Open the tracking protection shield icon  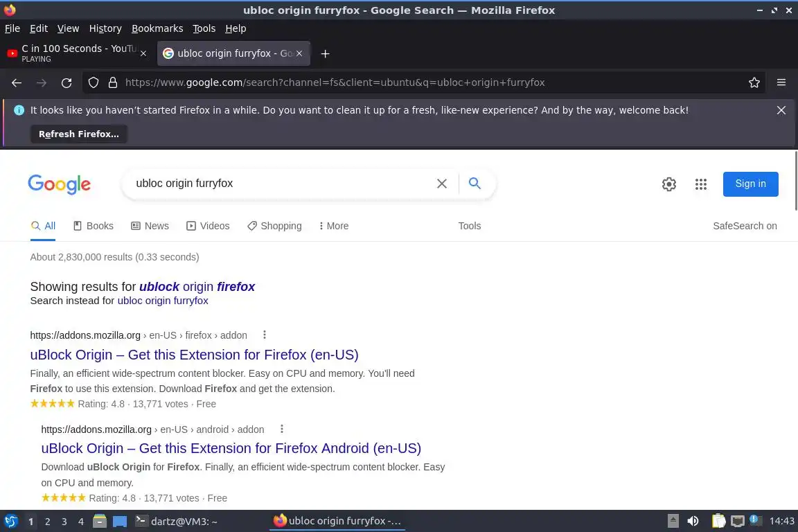coord(93,82)
